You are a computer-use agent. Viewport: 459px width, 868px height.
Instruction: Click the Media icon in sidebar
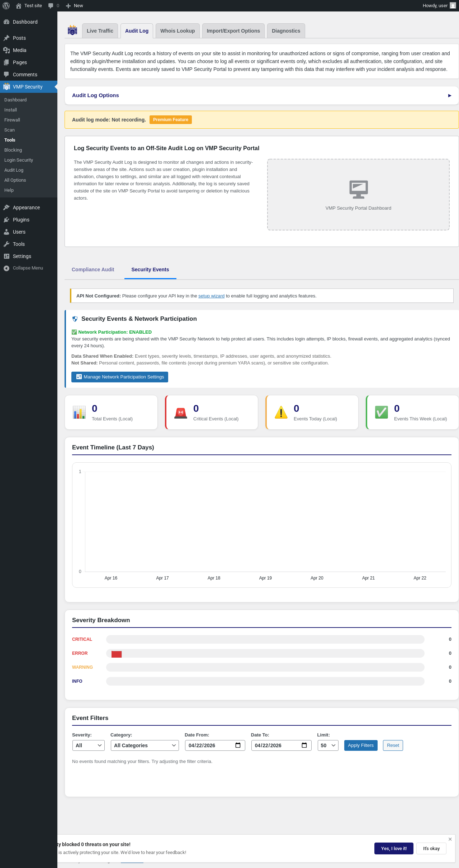[x=6, y=50]
